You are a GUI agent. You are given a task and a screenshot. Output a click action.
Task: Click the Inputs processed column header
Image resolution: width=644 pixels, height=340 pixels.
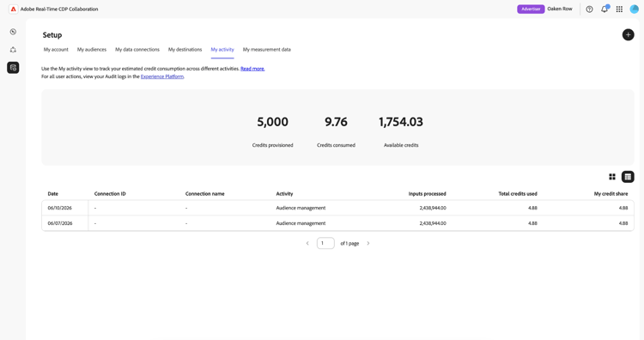pos(427,193)
